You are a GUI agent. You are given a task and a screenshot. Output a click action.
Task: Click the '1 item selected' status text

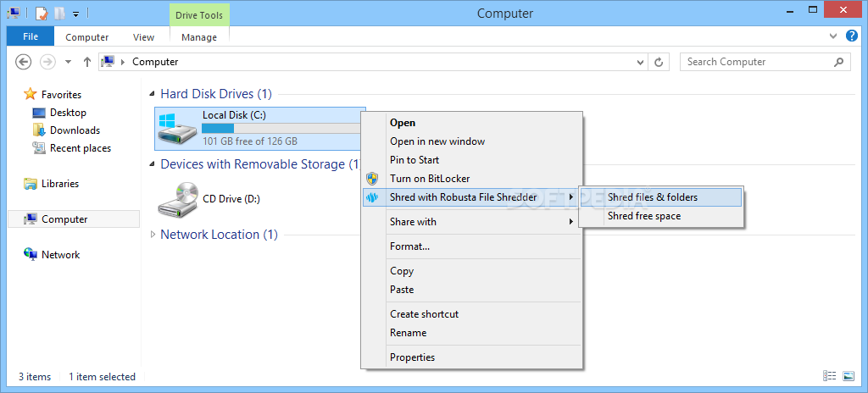102,377
